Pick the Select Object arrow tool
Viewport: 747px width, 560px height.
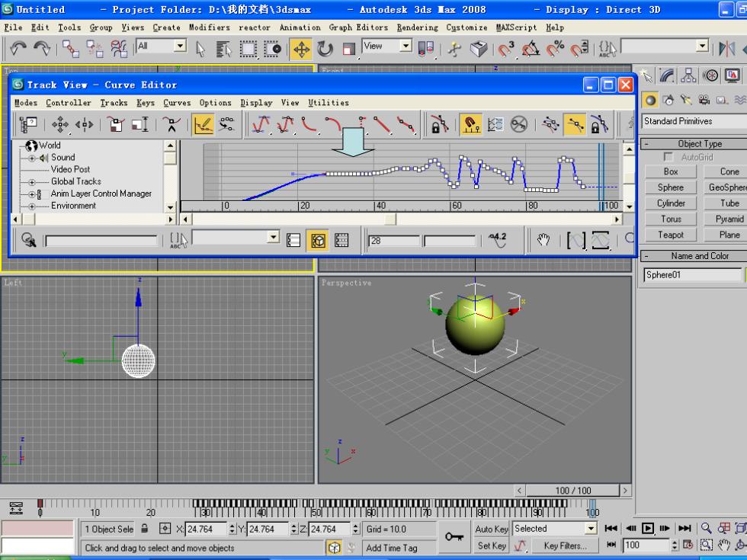coord(200,49)
